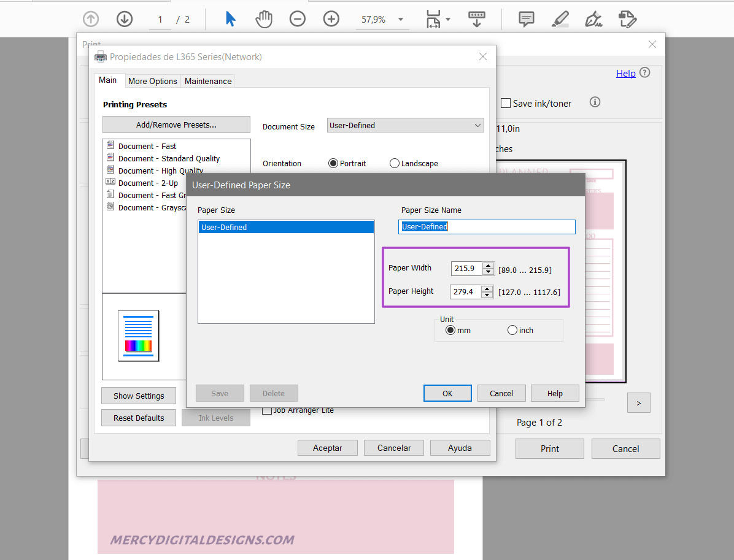Select the Hand tool in the toolbar
This screenshot has width=734, height=560.
click(x=264, y=18)
